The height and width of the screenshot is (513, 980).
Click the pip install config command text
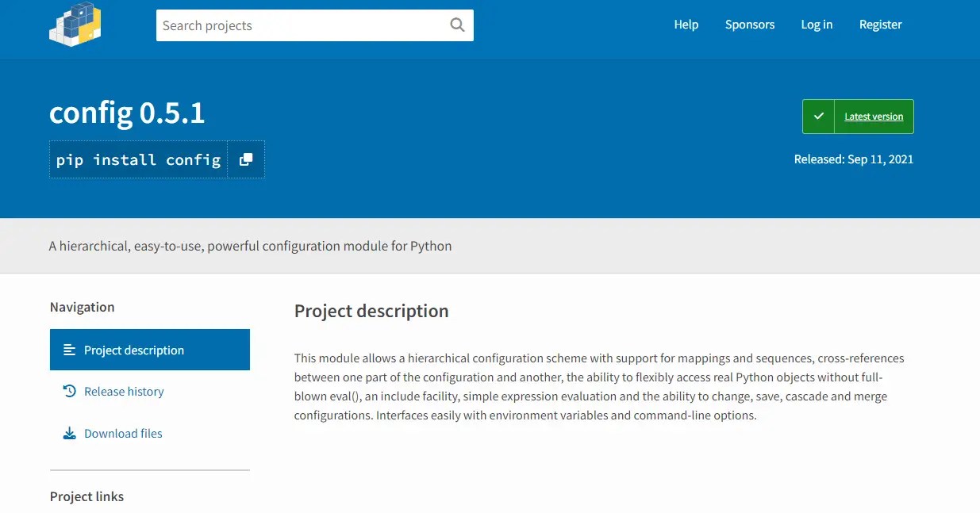139,159
